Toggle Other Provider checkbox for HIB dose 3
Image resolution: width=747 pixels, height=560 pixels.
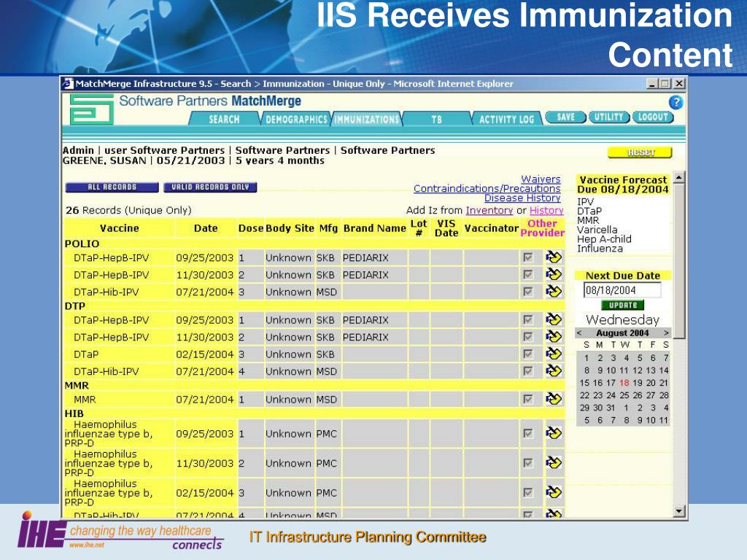(x=528, y=493)
